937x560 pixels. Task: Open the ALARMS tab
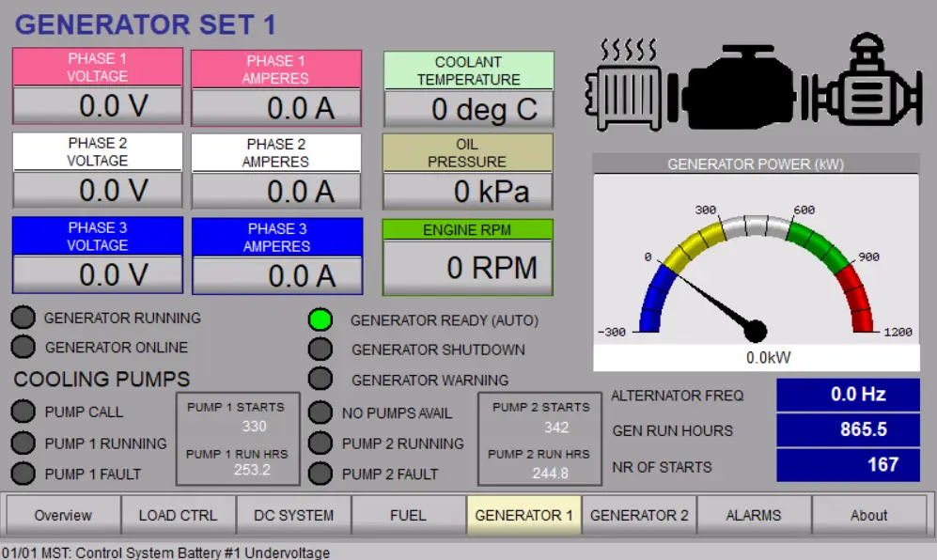(x=753, y=515)
